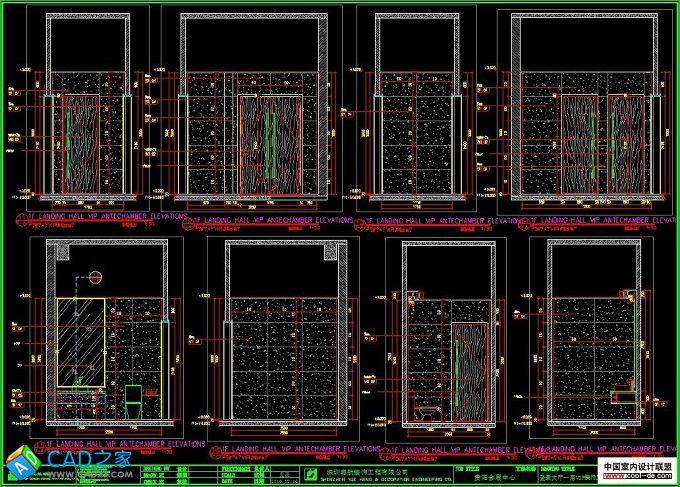The image size is (680, 487).
Task: Select the yellow mirror rectangle in bottom-left elevation
Action: pos(81,340)
